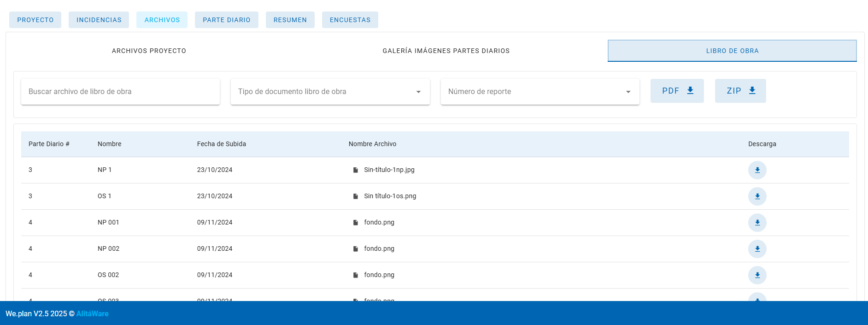The width and height of the screenshot is (868, 325).
Task: Click the file name Sin título-1os.png
Action: point(390,196)
